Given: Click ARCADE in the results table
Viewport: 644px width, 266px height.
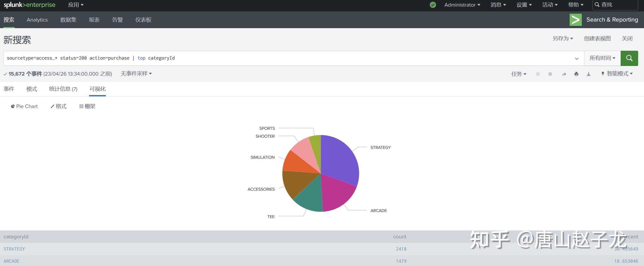Looking at the screenshot, I should click(11, 261).
